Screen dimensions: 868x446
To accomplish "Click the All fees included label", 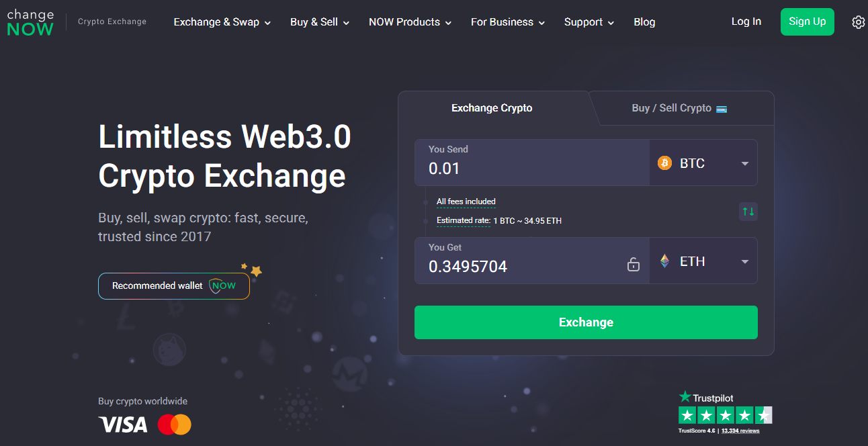I will pos(466,202).
